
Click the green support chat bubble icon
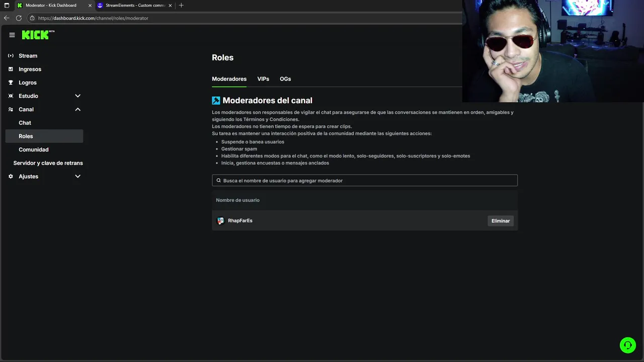point(627,345)
